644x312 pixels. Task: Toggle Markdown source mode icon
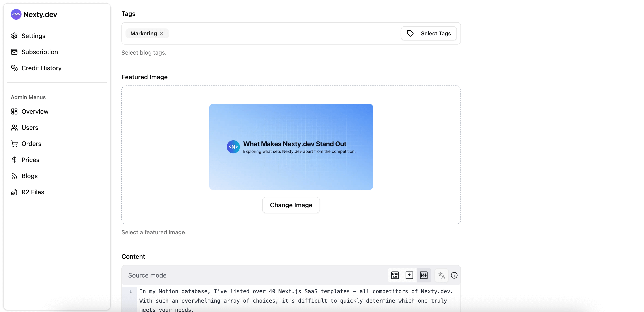pos(424,275)
